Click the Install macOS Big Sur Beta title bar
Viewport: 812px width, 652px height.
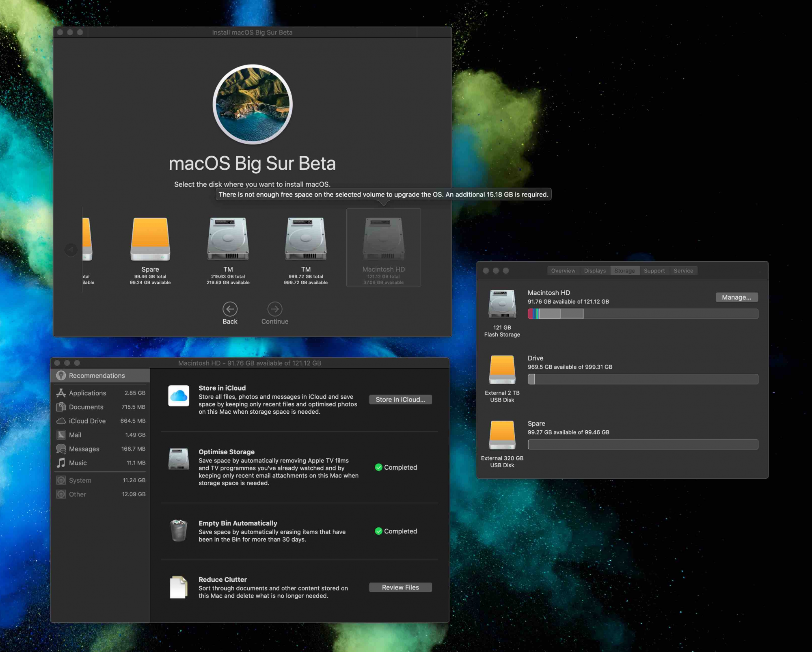click(252, 32)
